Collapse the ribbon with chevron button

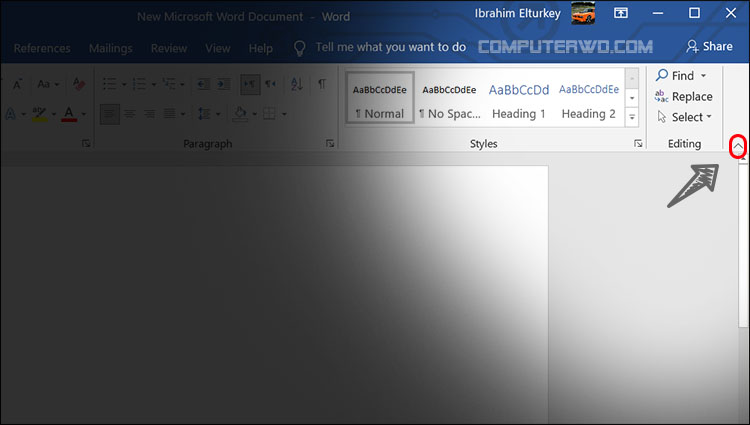tap(738, 146)
